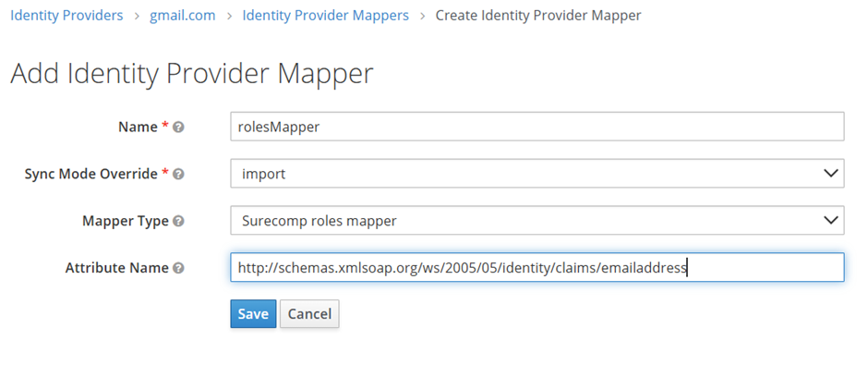Image resolution: width=868 pixels, height=365 pixels.
Task: Navigate to Identity Provider Mappers breadcrumb
Action: pyautogui.click(x=325, y=15)
